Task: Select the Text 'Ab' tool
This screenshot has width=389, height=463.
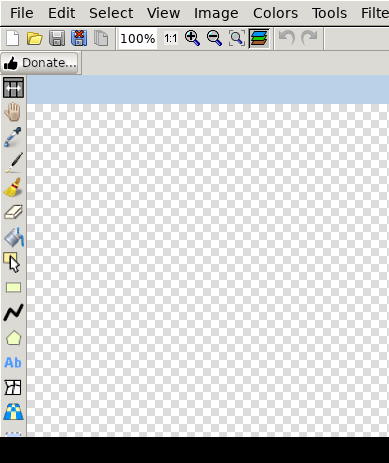Action: click(13, 362)
